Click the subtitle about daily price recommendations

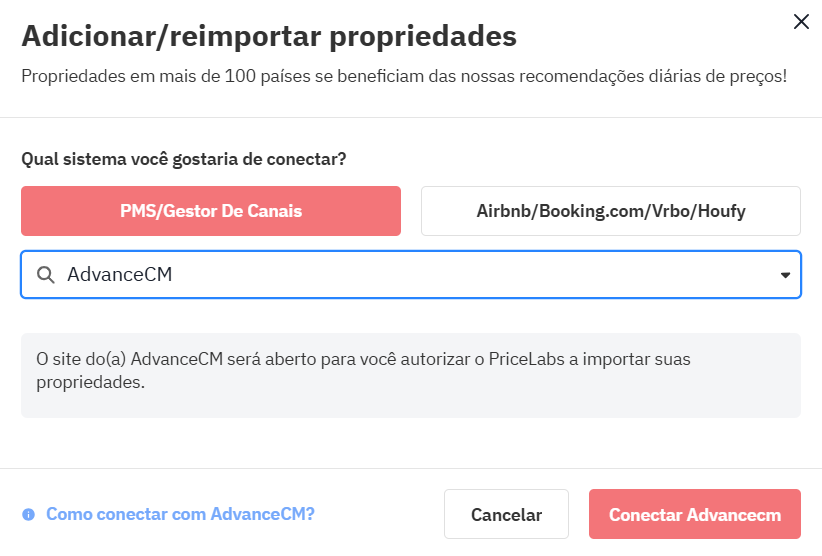pos(404,76)
